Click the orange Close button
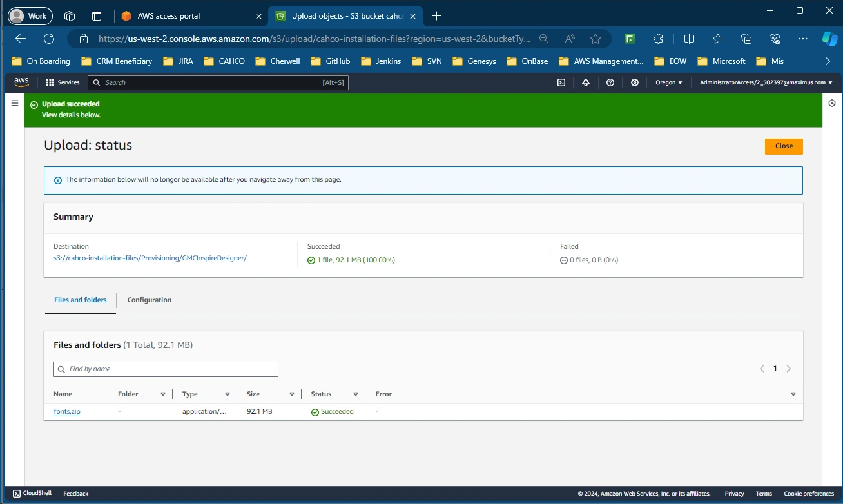This screenshot has height=504, width=843. 784,146
